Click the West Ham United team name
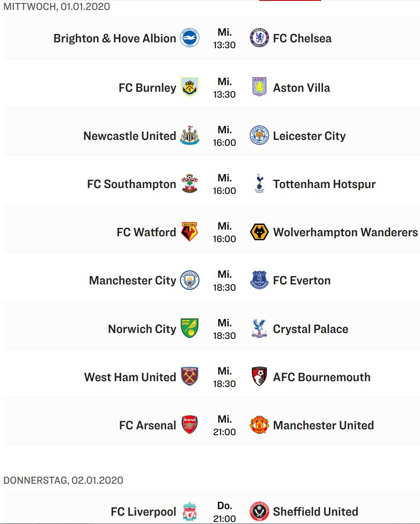This screenshot has height=524, width=420. 130,377
